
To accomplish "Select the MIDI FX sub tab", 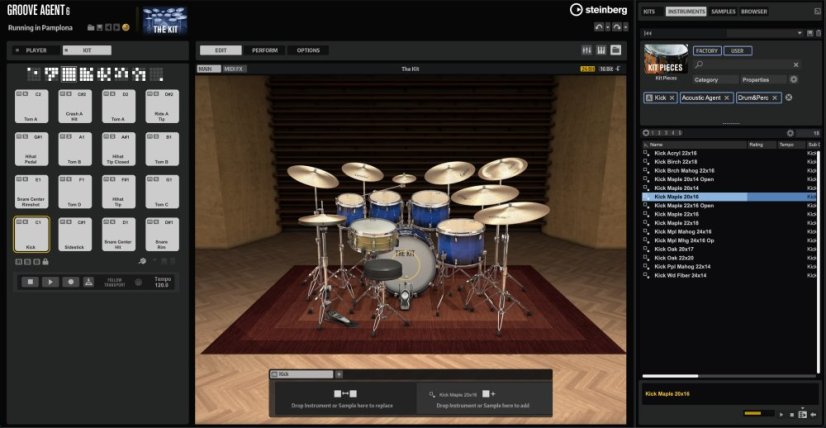I will pyautogui.click(x=233, y=69).
